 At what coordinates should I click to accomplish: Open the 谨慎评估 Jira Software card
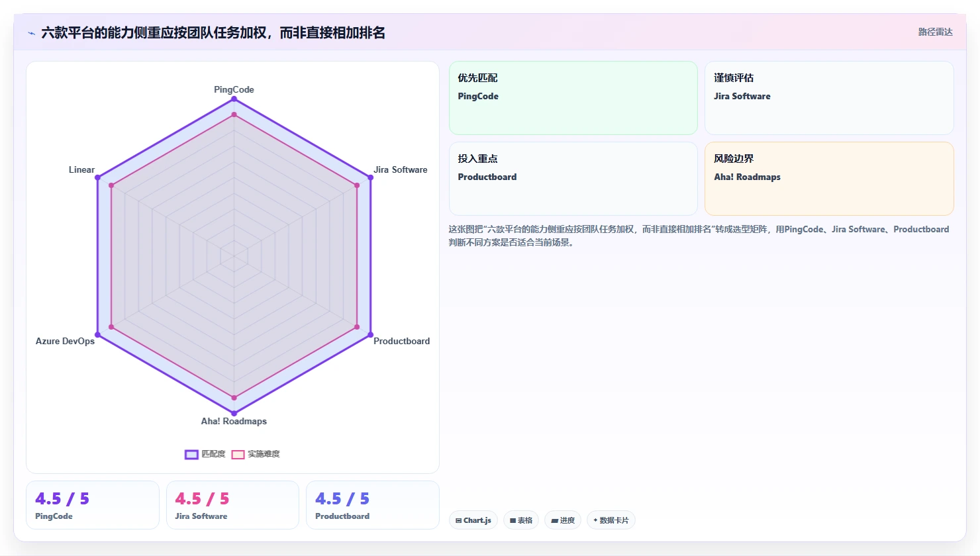click(829, 98)
